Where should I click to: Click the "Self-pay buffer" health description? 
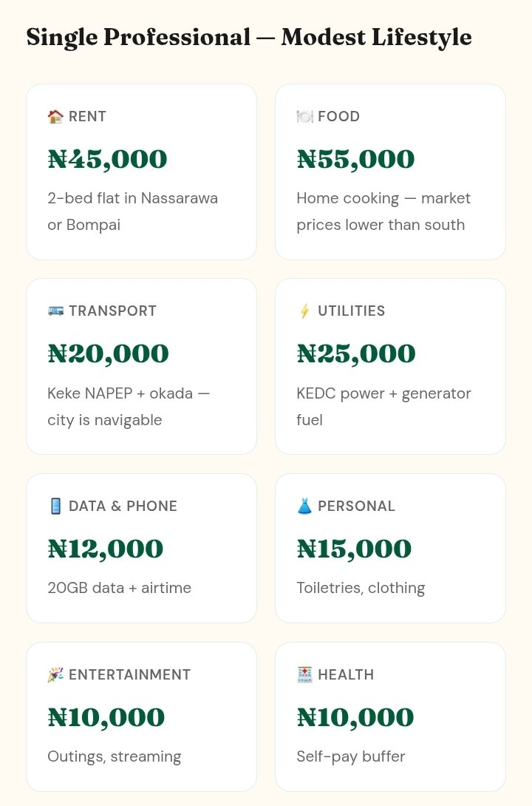(351, 757)
